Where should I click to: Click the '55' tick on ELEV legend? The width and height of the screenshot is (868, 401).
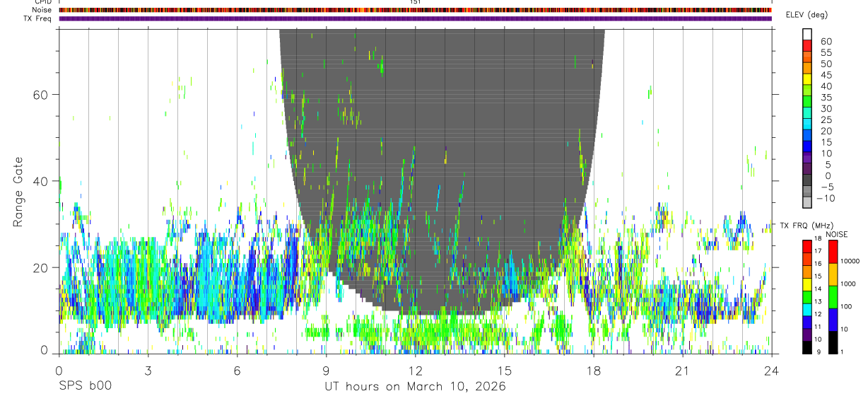coord(826,52)
